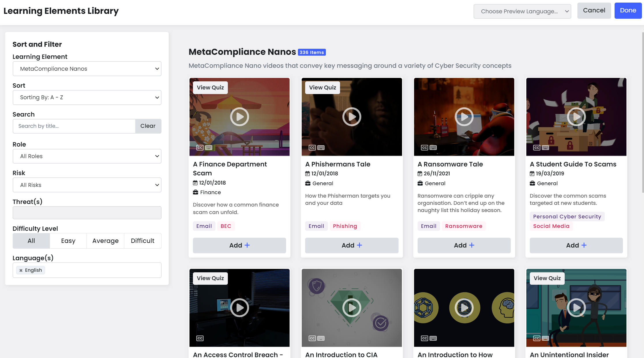
Task: Select the All difficulty level
Action: (x=31, y=241)
